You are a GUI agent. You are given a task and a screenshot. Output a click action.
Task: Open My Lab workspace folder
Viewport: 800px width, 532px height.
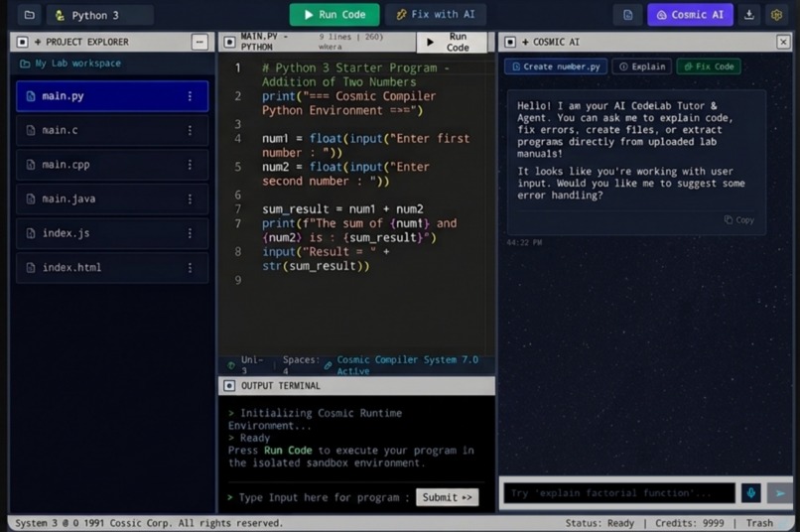[70, 64]
